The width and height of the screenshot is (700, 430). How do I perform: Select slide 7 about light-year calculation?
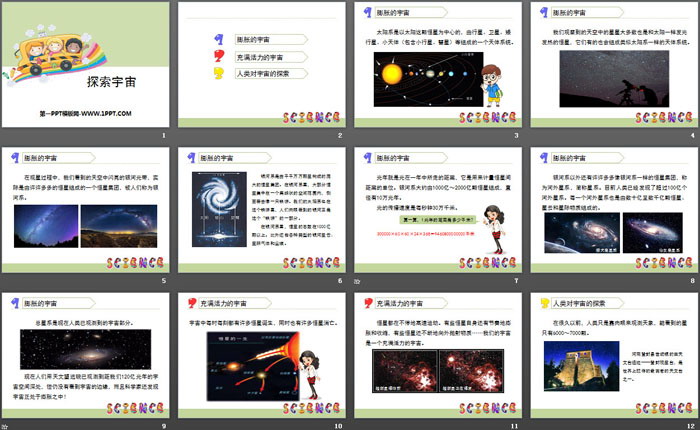pos(438,210)
